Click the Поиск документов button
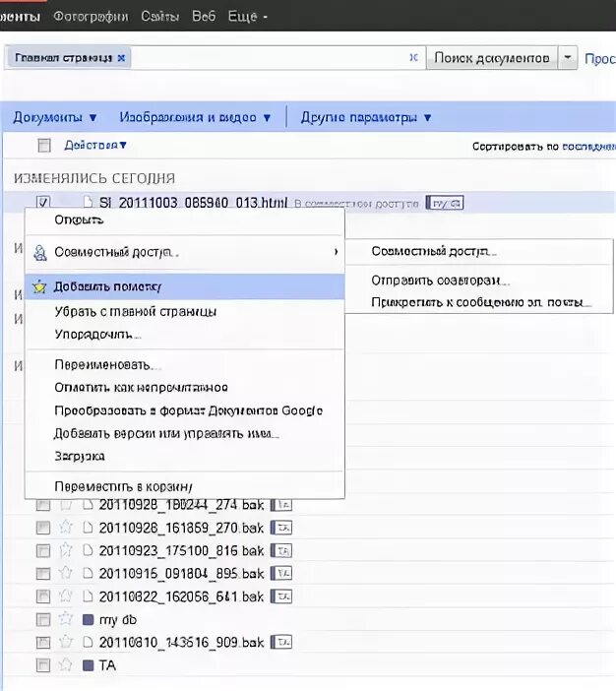This screenshot has width=616, height=691. [492, 58]
